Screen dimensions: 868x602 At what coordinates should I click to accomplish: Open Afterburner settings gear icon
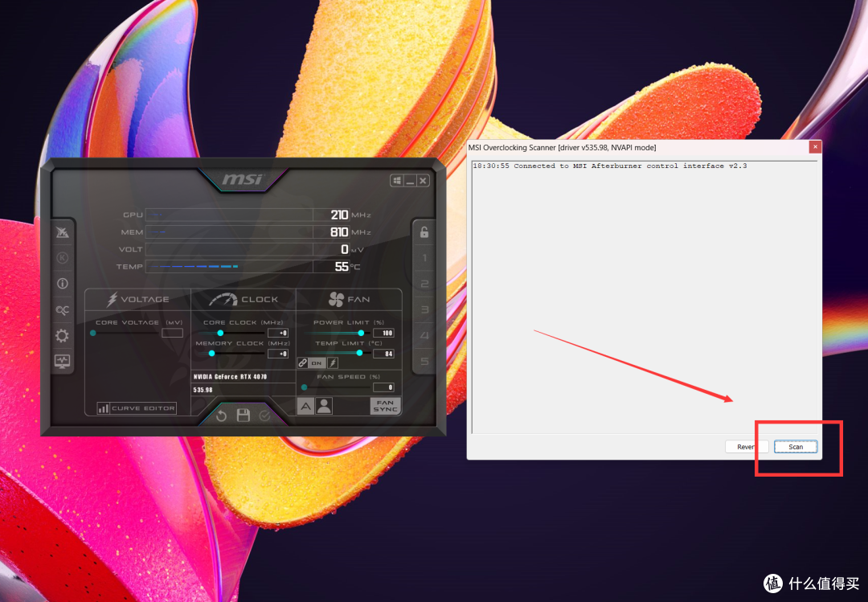pos(62,336)
